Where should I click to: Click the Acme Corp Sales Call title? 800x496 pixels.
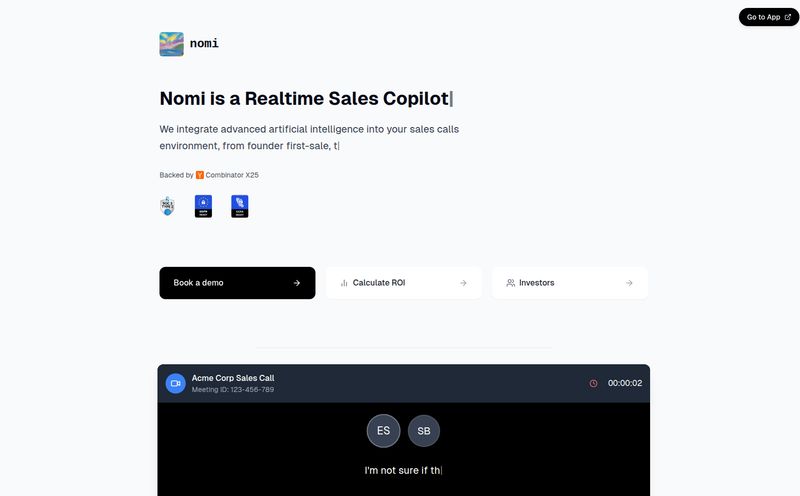click(x=233, y=378)
